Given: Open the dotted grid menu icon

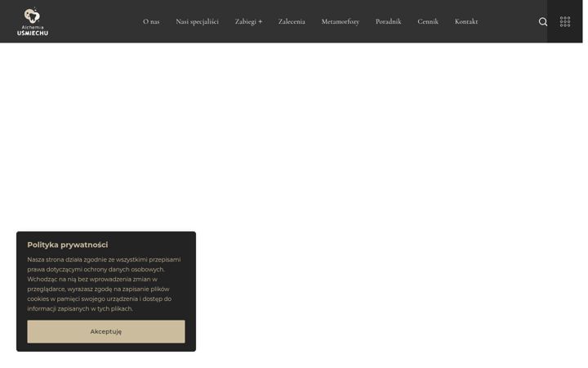Looking at the screenshot, I should pos(565,21).
